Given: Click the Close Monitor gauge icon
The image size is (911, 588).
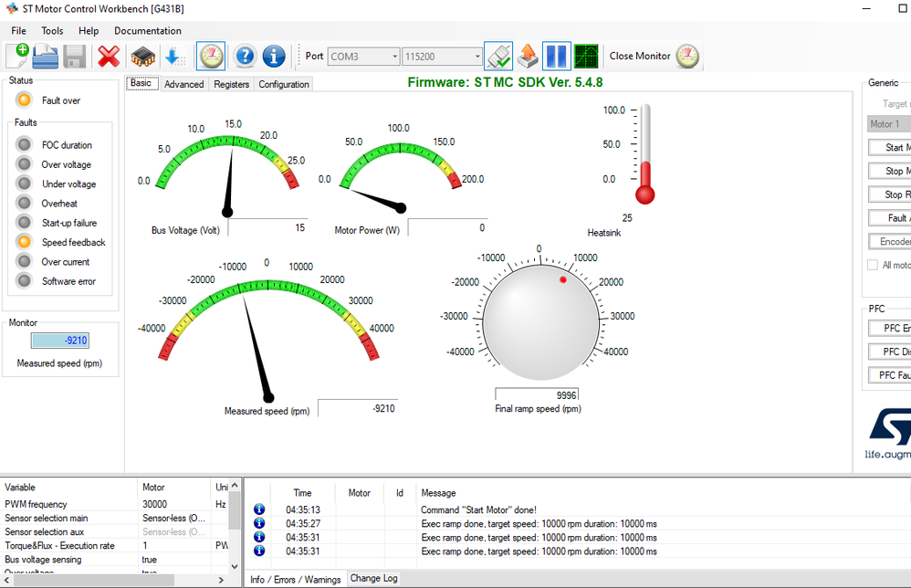Looking at the screenshot, I should tap(688, 57).
